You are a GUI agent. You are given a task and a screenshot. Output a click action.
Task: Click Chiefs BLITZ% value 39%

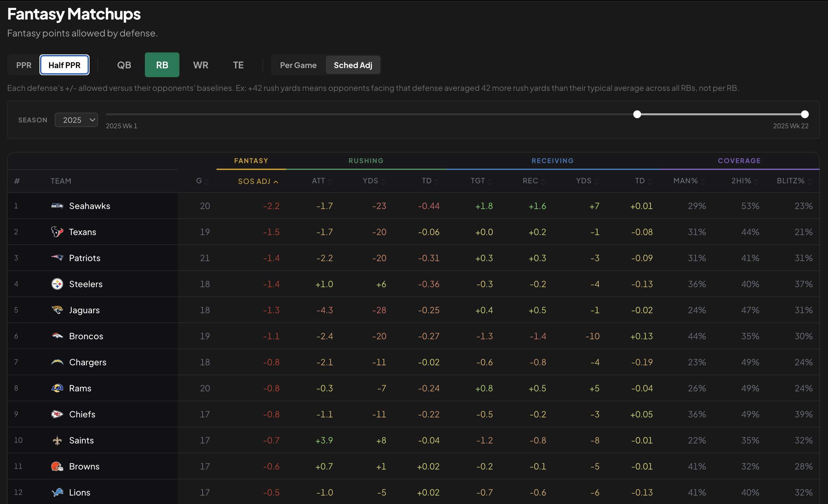tap(804, 414)
